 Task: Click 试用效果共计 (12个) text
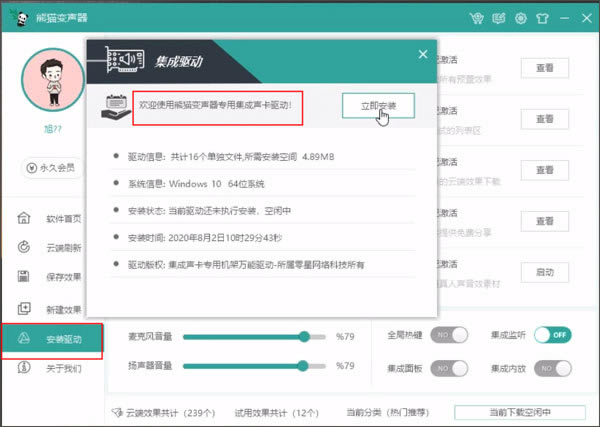click(277, 413)
